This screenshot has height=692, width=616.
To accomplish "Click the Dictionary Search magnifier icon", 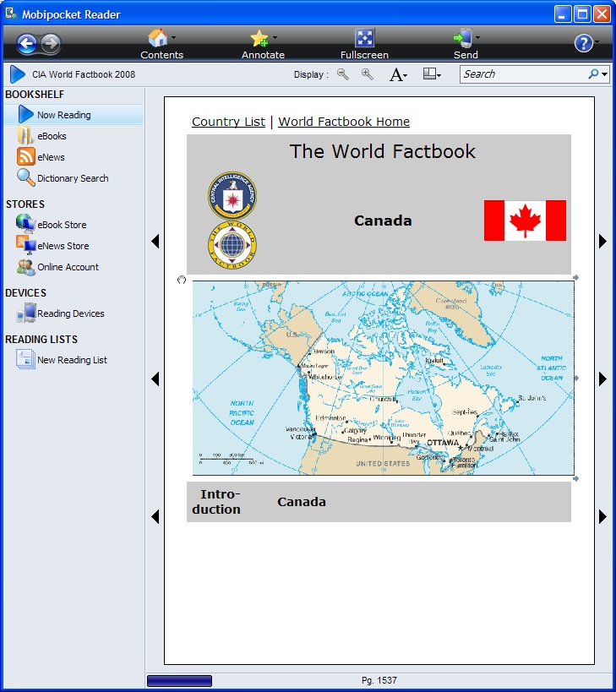I will (x=26, y=177).
